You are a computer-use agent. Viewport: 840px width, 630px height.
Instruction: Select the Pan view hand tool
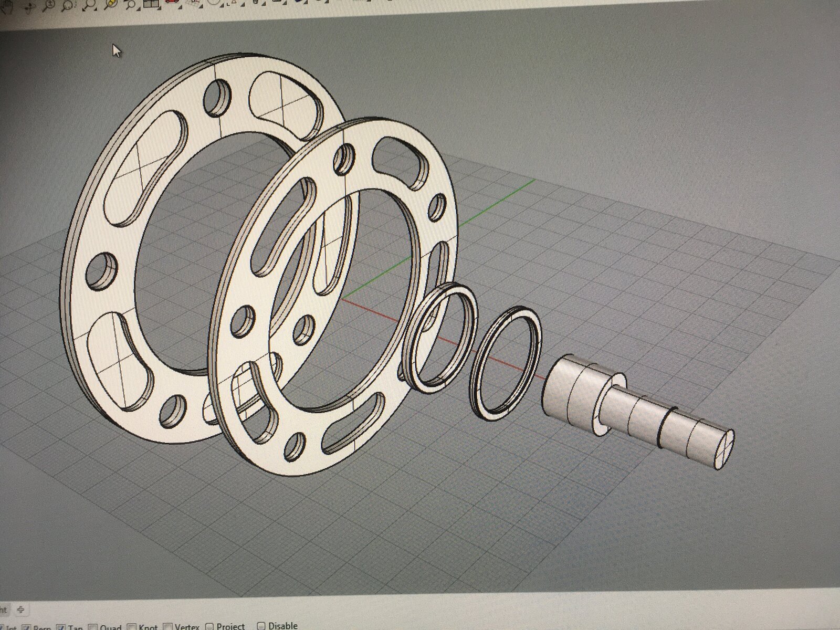coord(7,6)
